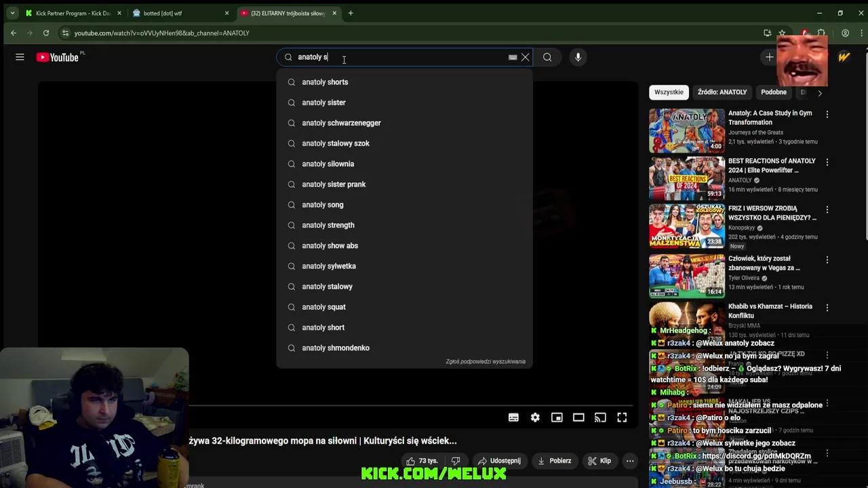Pick suggestion 'anatoly schwarzenegger'
Screen dimensions: 868x488
(404, 123)
